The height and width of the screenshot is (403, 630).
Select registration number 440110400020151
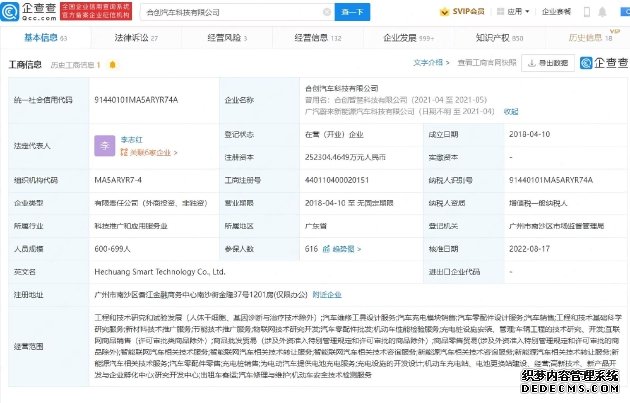(337, 180)
